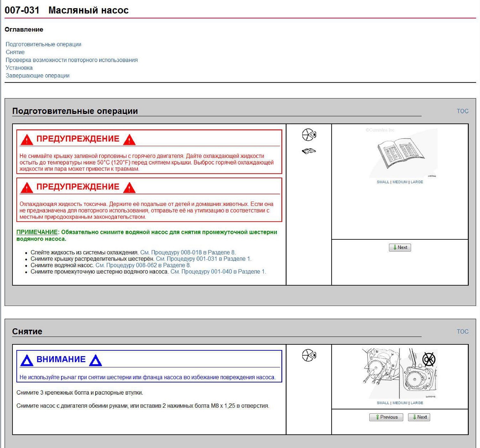480x448 pixels.
Task: Click Next button in Снятие section
Action: [419, 417]
